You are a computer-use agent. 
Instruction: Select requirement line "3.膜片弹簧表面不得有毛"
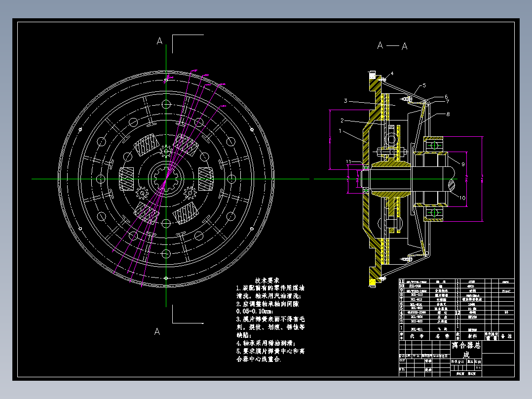[x=270, y=319]
